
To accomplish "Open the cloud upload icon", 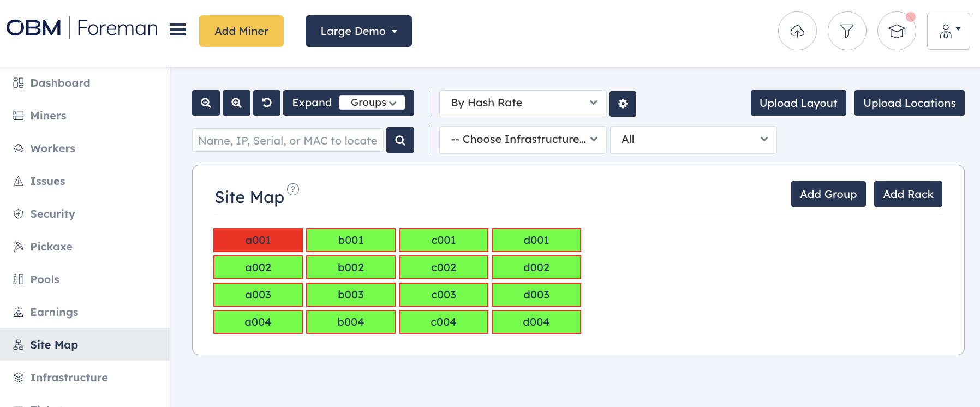I will pos(797,31).
